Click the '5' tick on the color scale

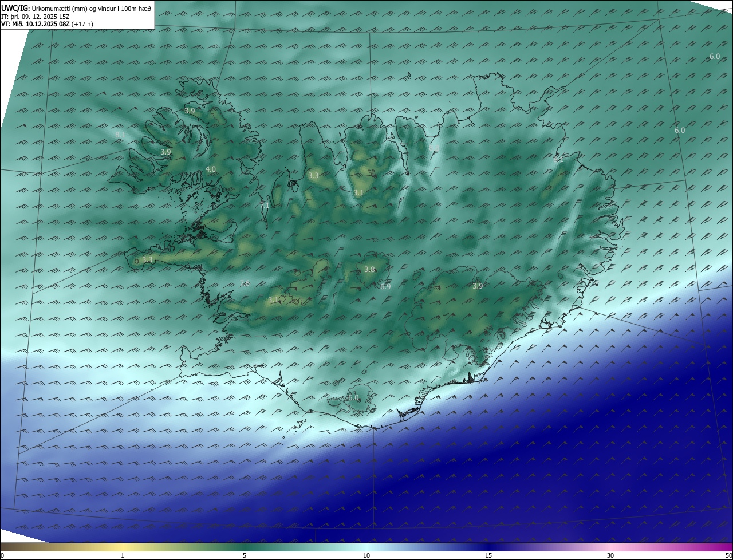(x=245, y=555)
